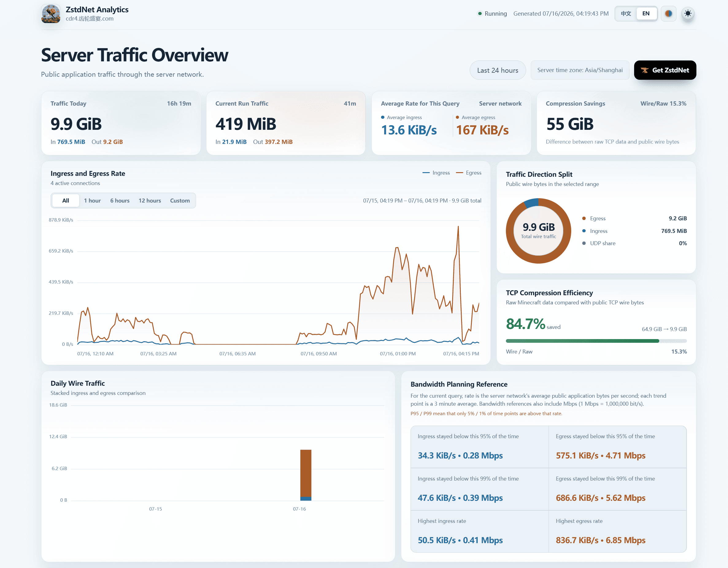Viewport: 728px width, 568px height.
Task: Click the 07-16 daily traffic bar
Action: 306,475
